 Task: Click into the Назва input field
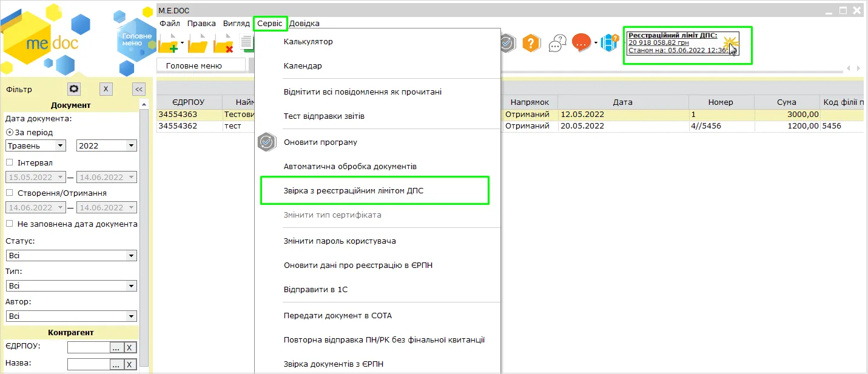pyautogui.click(x=89, y=364)
